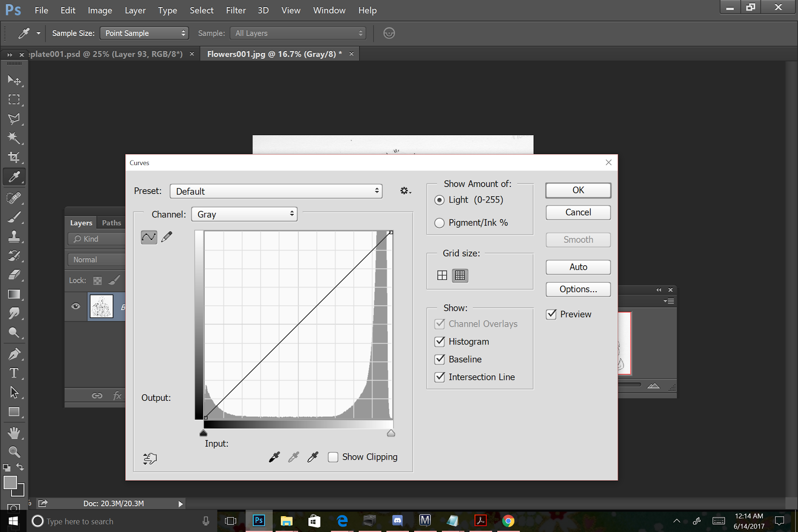Select Pigment/Ink % radio option
Viewport: 798px width, 532px height.
click(439, 223)
